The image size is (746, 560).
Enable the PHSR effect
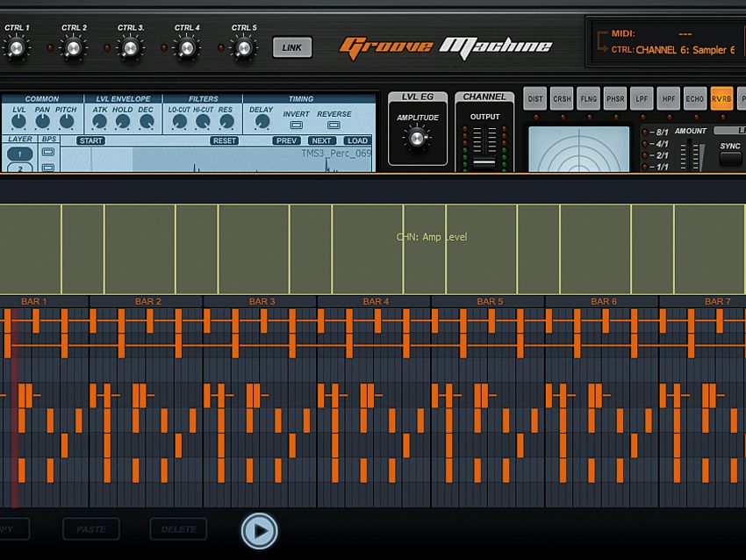coord(614,99)
